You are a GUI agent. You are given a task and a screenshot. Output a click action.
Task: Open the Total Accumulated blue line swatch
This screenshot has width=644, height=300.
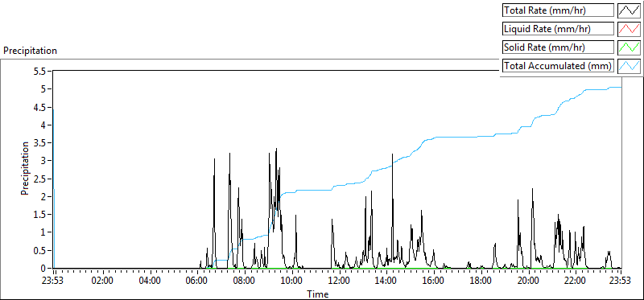(x=630, y=66)
